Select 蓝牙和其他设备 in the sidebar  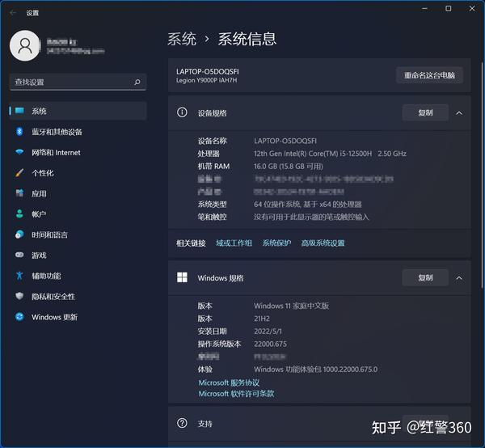point(78,132)
